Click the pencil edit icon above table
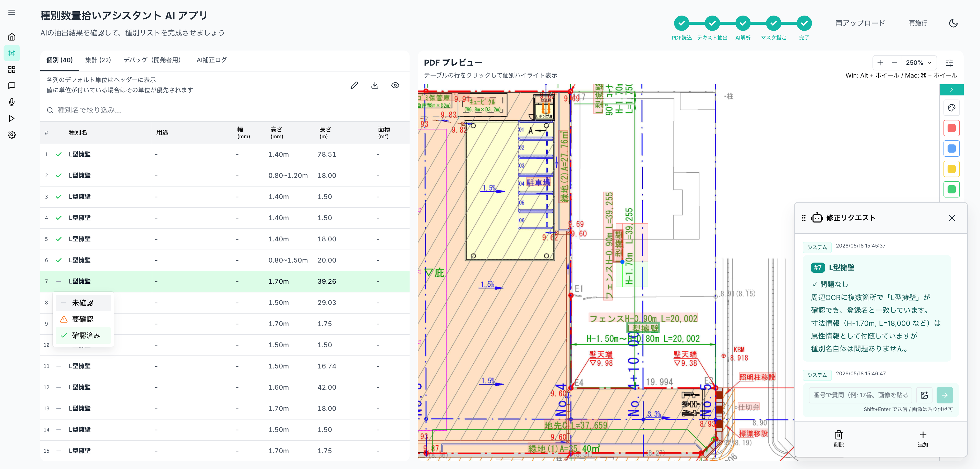 tap(354, 85)
